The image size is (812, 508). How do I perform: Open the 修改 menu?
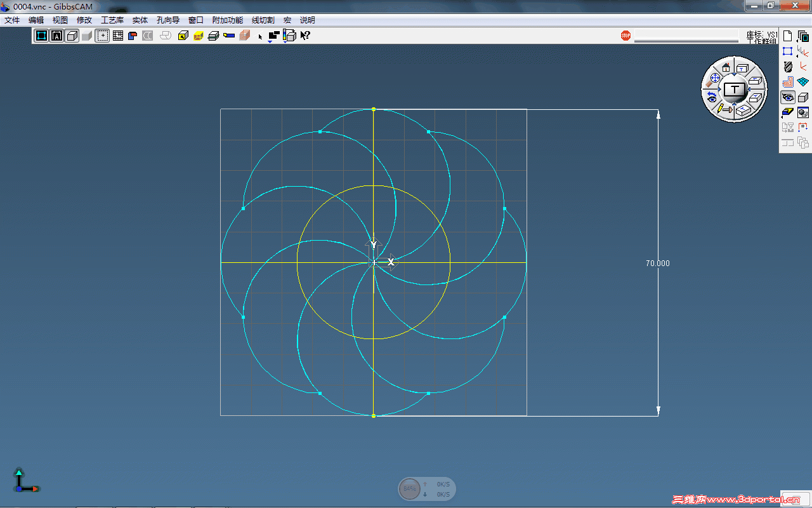pyautogui.click(x=84, y=20)
